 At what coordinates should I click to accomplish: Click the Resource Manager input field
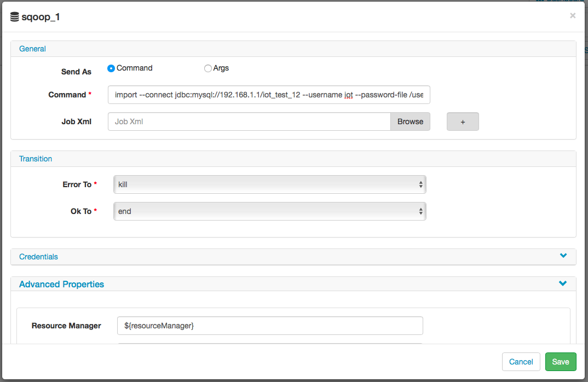270,326
